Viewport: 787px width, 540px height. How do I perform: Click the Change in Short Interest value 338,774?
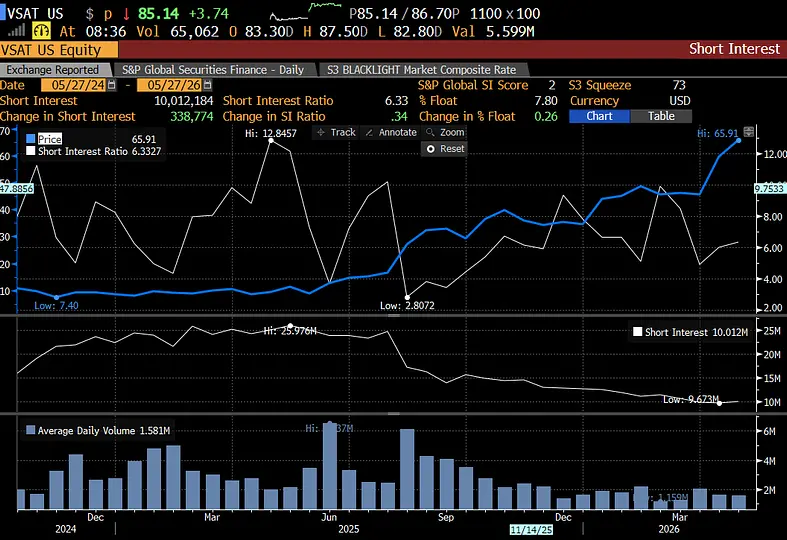click(192, 116)
